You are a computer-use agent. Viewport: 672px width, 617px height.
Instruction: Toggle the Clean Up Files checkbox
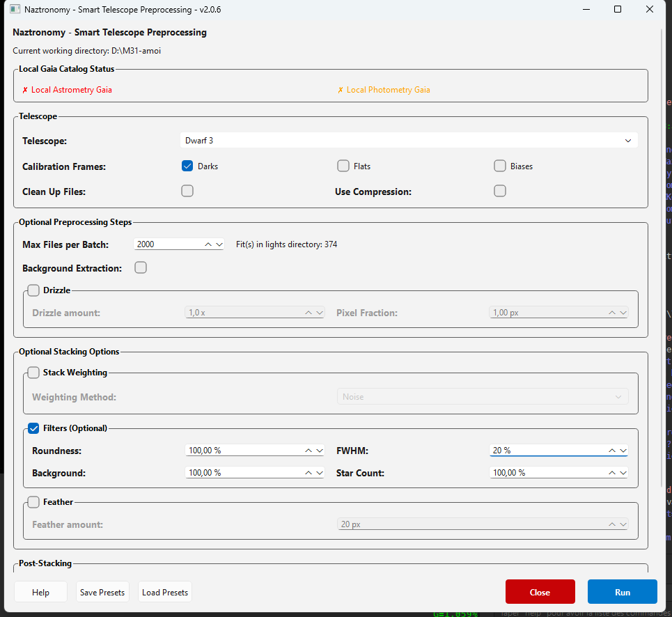tap(187, 191)
